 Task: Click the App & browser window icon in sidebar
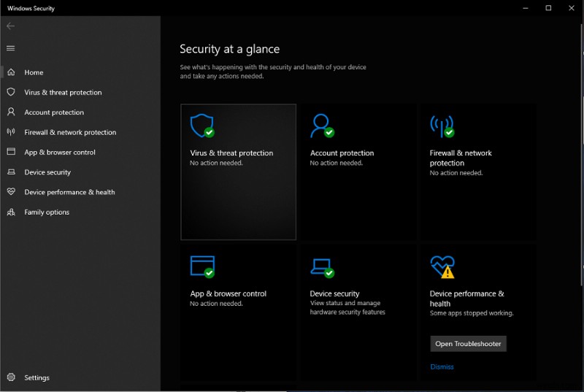(11, 152)
